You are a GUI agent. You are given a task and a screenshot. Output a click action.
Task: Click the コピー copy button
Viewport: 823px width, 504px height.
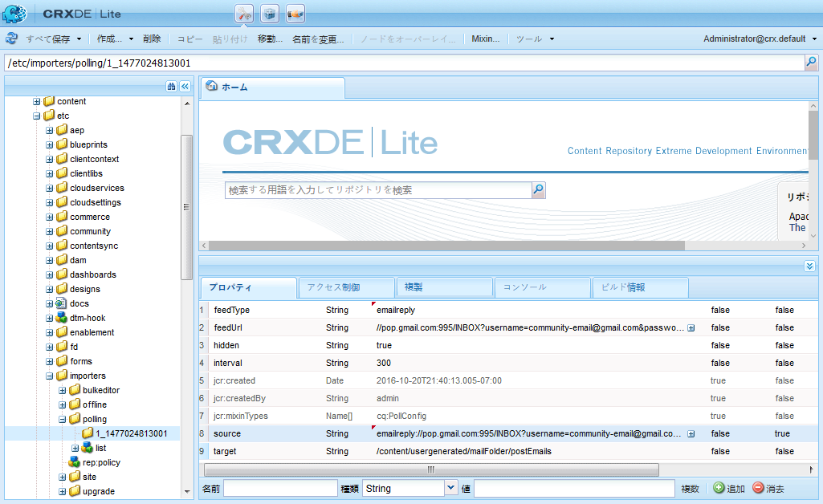pyautogui.click(x=189, y=39)
